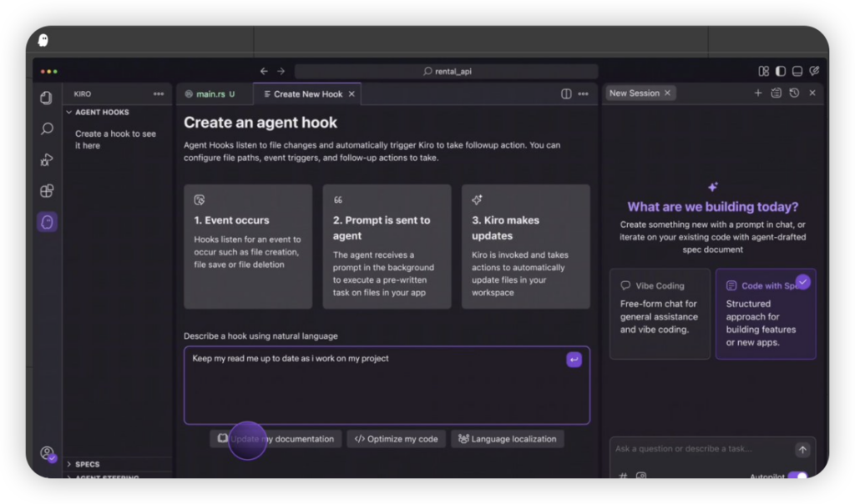The width and height of the screenshot is (855, 504).
Task: Click the Kiro chat toggle icon at top right
Action: point(814,71)
